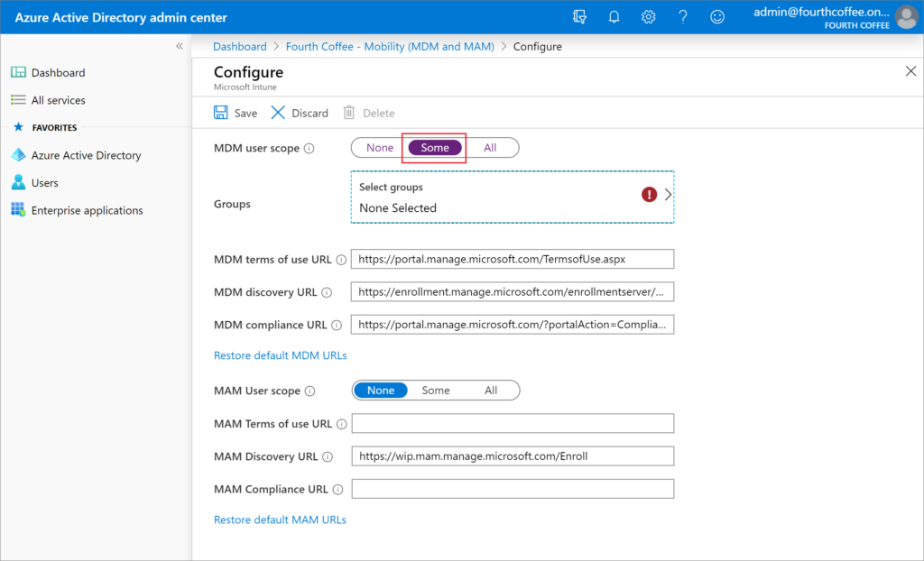
Task: Click the MDM compliance URL field
Action: click(513, 324)
